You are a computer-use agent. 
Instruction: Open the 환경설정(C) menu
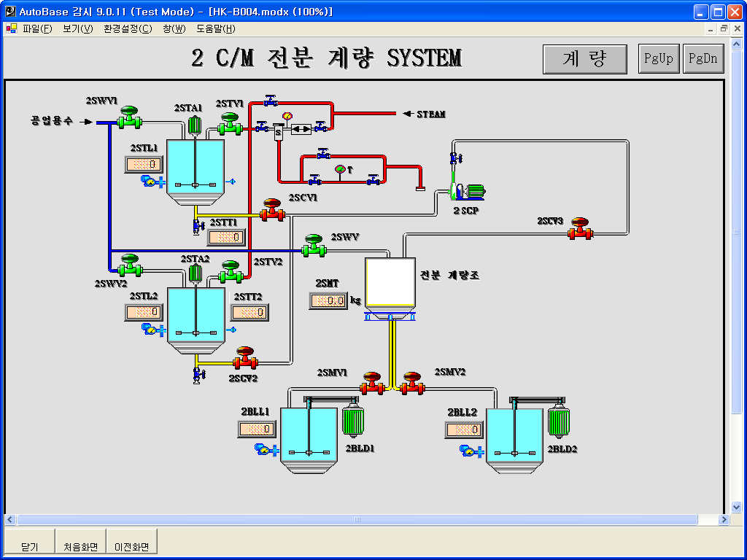tap(128, 28)
